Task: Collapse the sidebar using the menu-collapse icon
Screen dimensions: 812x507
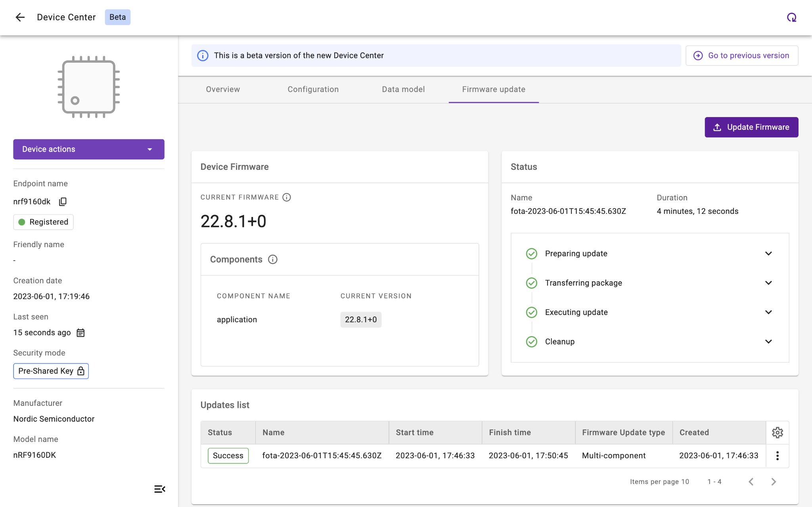Action: pyautogui.click(x=159, y=489)
